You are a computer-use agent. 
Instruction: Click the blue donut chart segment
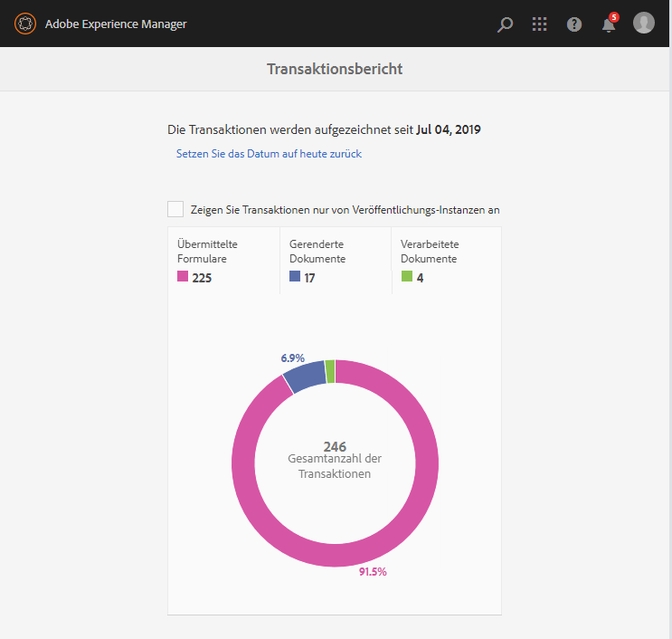[x=306, y=376]
